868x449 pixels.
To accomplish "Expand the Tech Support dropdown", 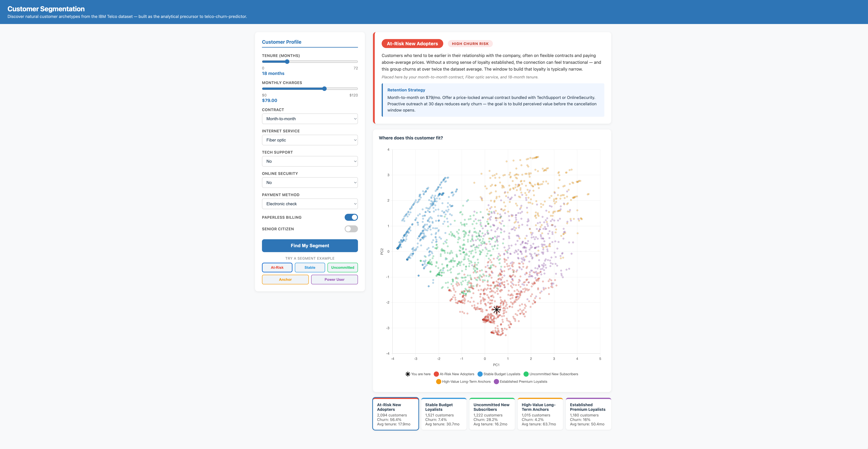I will coord(310,161).
